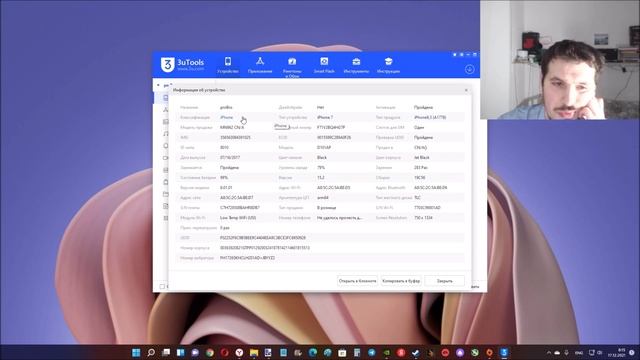Tick the checkbox at bottom-left of 3uTools window
Viewport: 640px width, 360px height.
pyautogui.click(x=162, y=287)
